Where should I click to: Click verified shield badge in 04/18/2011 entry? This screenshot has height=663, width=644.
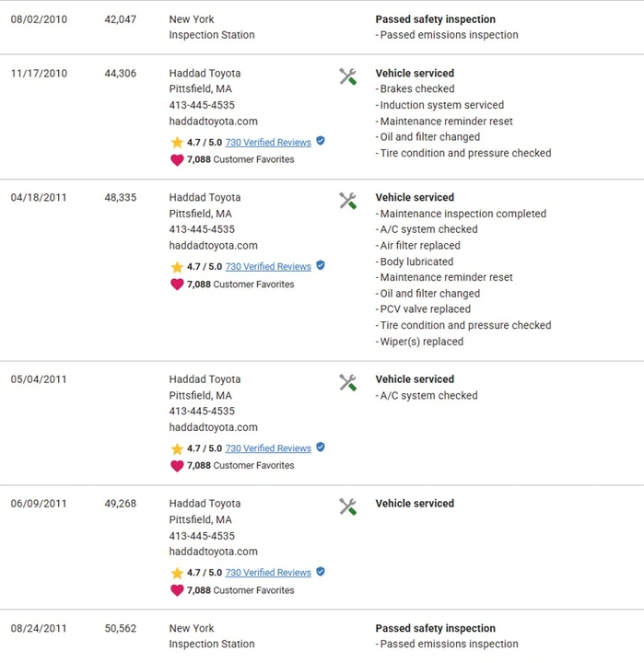321,265
